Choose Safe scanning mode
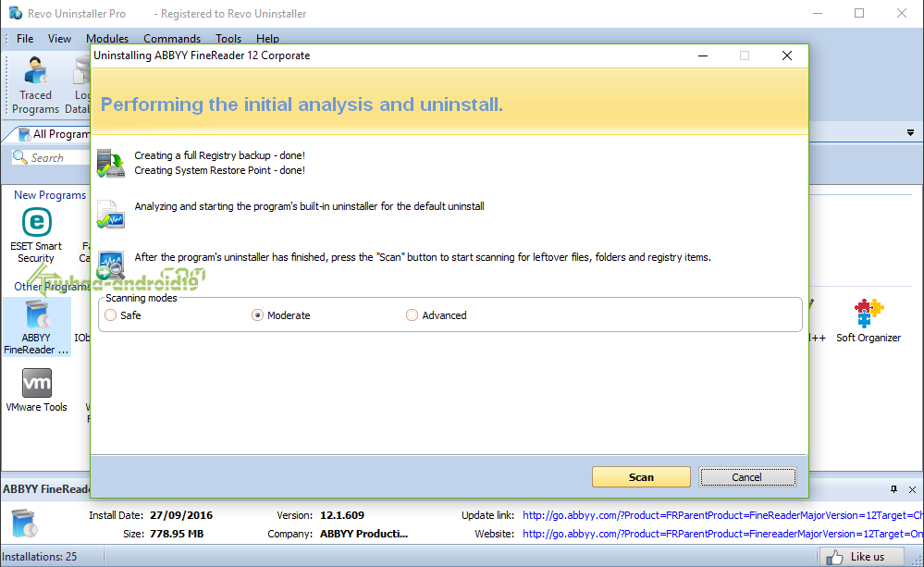Screen dimensions: 924x567 (110, 315)
